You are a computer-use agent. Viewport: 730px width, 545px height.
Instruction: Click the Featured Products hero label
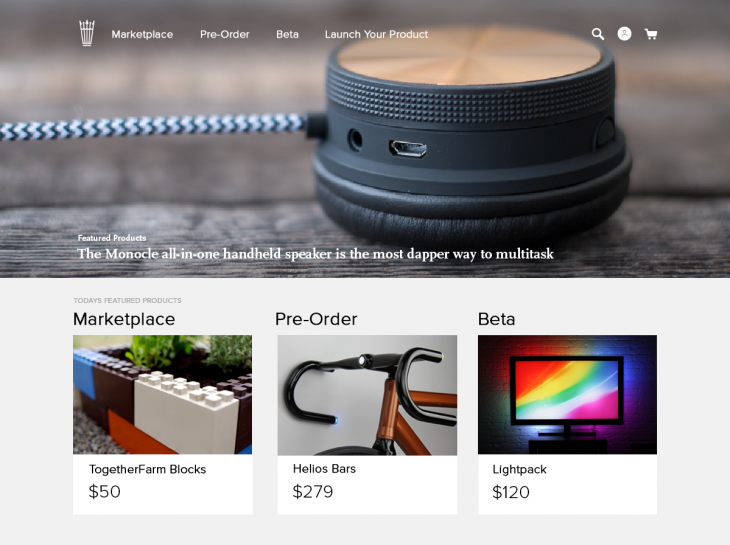pyautogui.click(x=112, y=238)
